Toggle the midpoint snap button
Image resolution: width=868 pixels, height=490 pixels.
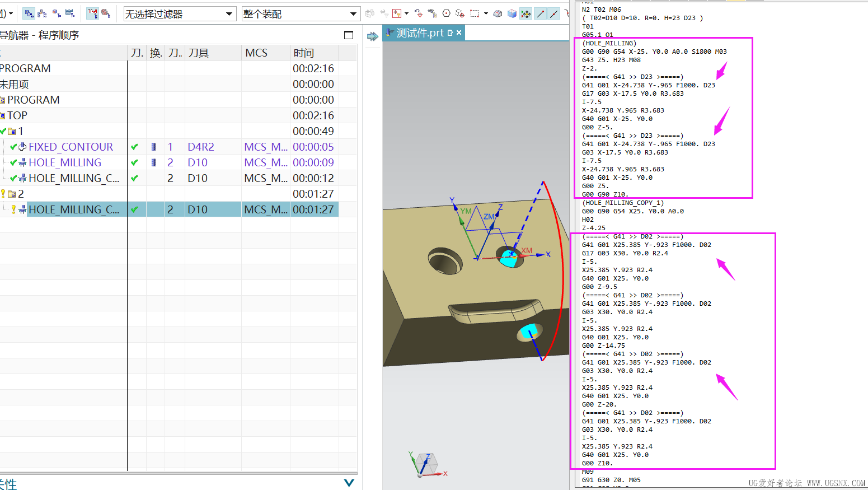553,13
